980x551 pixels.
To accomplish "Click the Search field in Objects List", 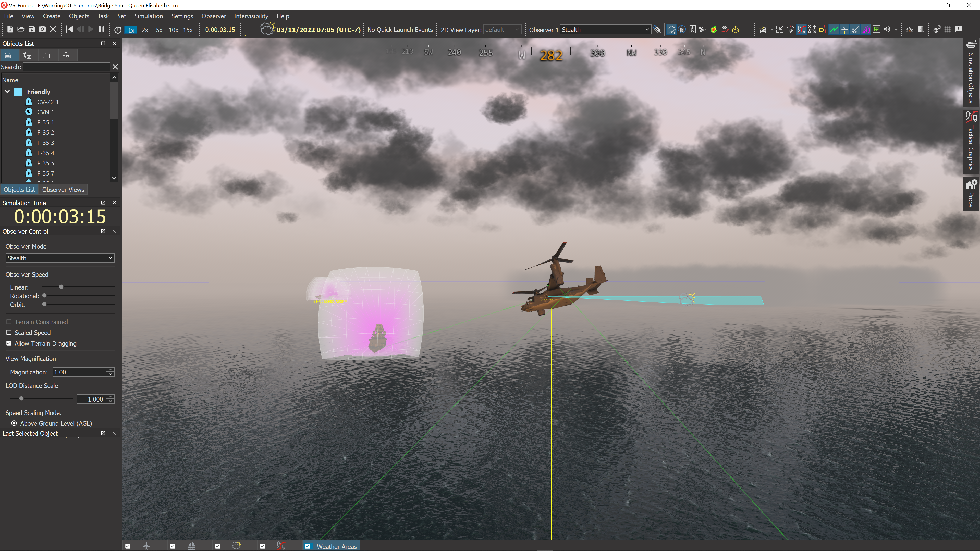I will click(67, 67).
